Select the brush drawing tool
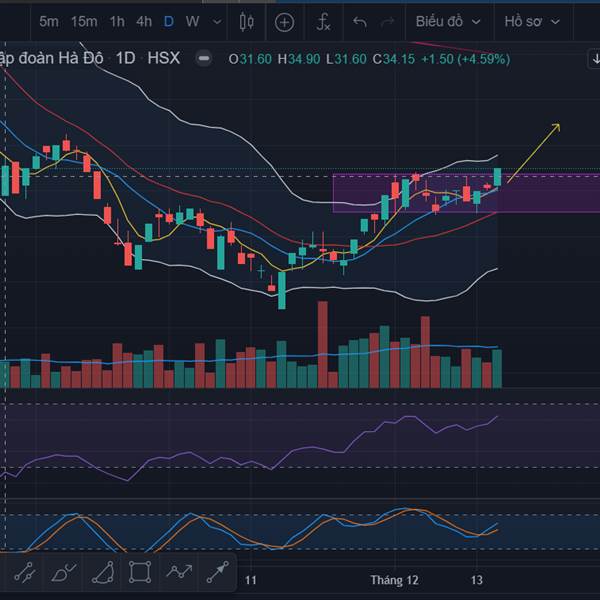The width and height of the screenshot is (600, 600). tap(63, 572)
